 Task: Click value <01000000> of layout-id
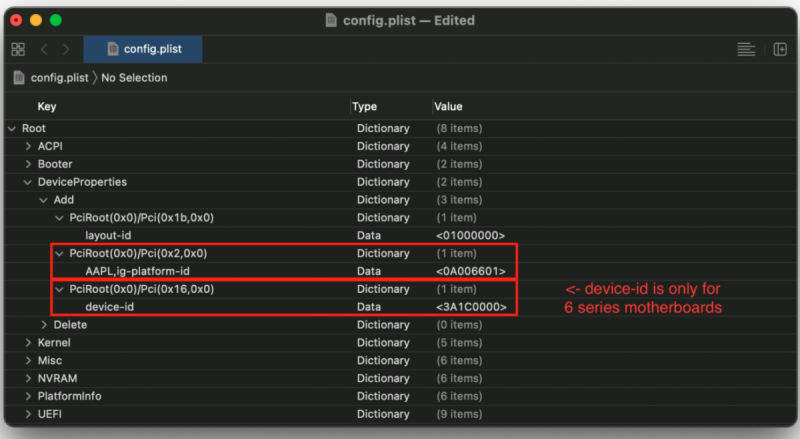coord(470,235)
